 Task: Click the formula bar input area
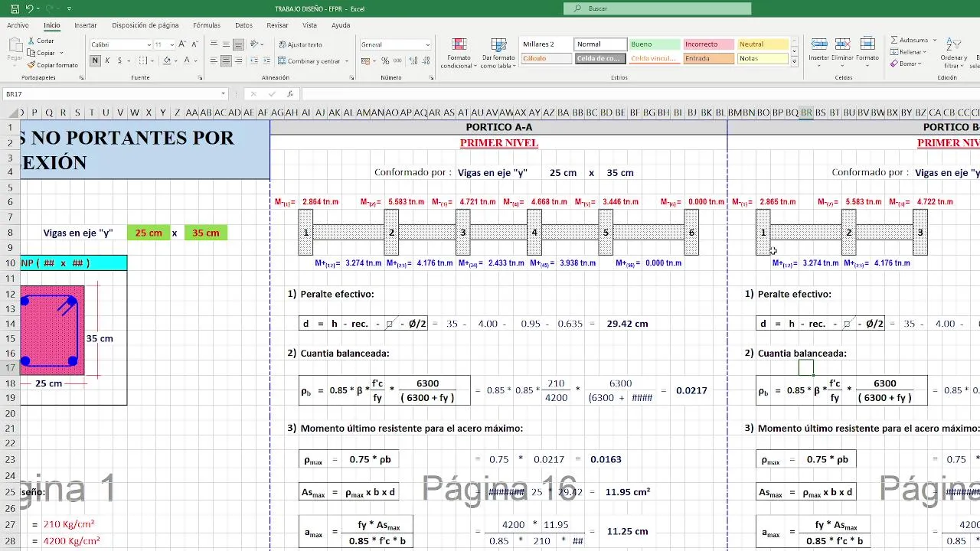tap(639, 94)
